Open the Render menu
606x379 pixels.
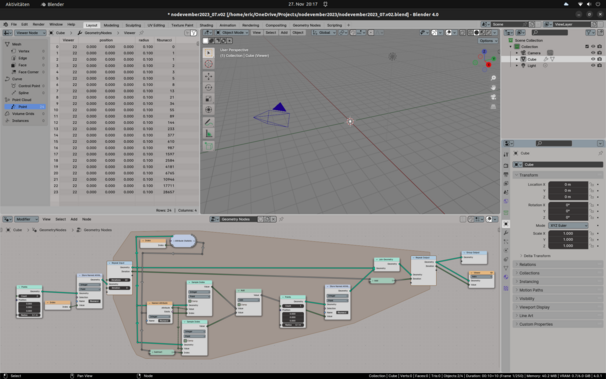38,24
